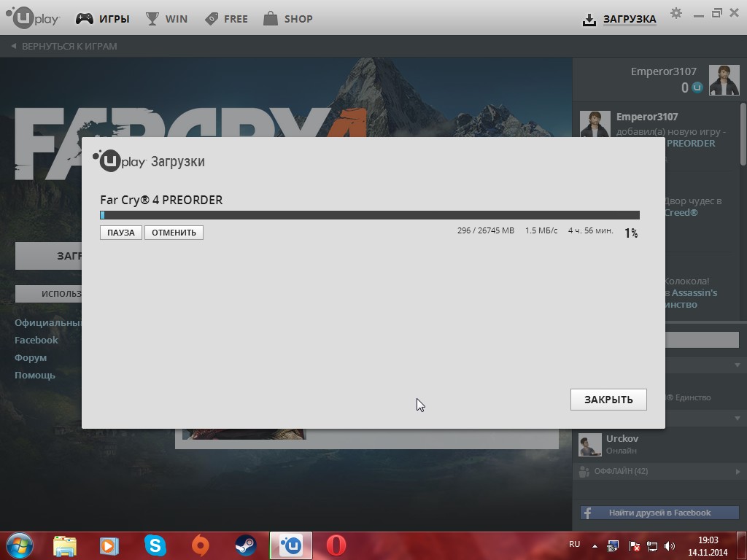Open the Помощь help link
This screenshot has width=747, height=560.
click(x=35, y=376)
